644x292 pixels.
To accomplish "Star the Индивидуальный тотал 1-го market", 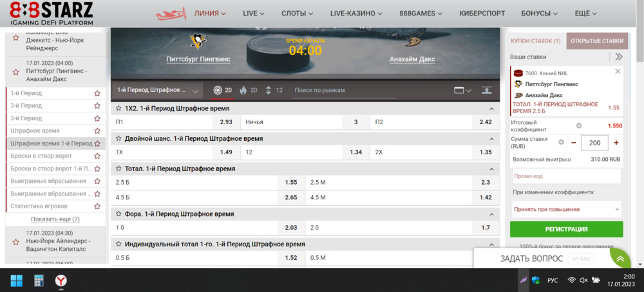I will pyautogui.click(x=118, y=244).
